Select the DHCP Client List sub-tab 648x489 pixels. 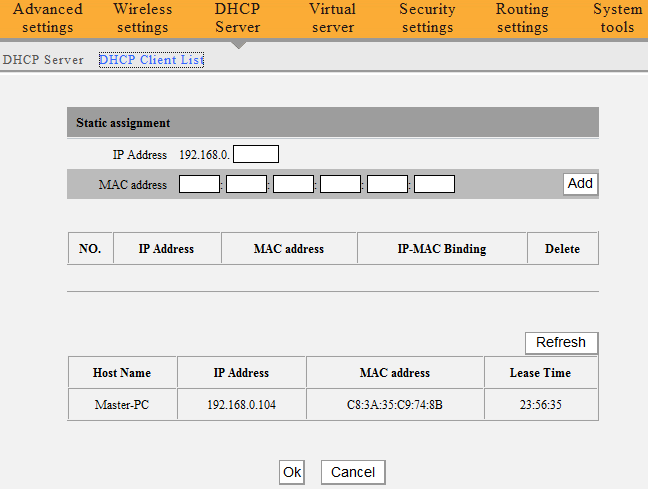click(x=151, y=60)
